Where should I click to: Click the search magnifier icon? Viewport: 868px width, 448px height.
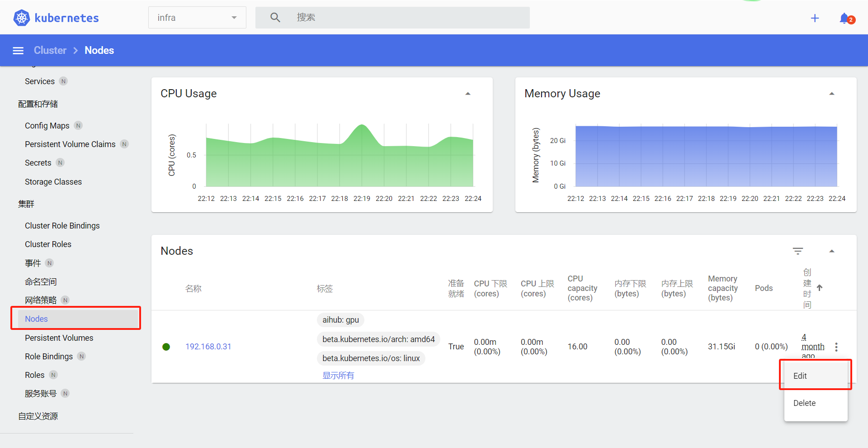pyautogui.click(x=275, y=18)
